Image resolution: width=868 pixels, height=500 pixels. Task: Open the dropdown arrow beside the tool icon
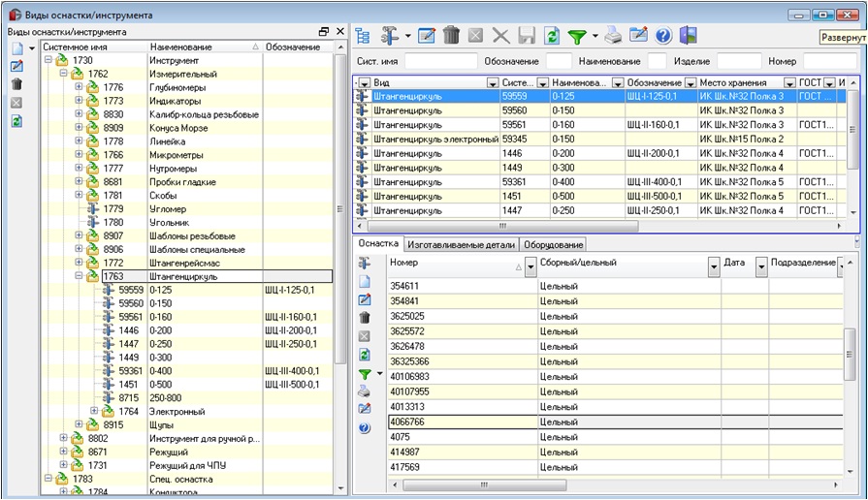(408, 37)
